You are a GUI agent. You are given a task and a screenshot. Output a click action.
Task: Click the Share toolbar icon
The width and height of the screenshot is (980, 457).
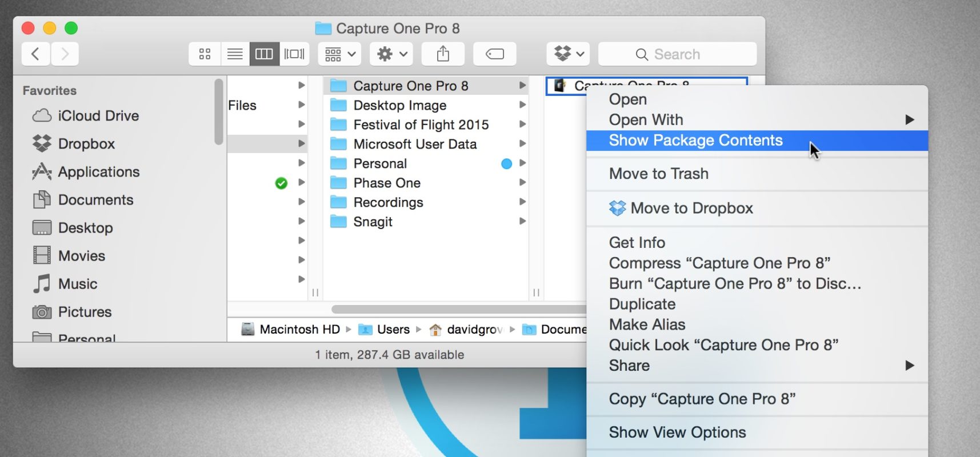(443, 54)
